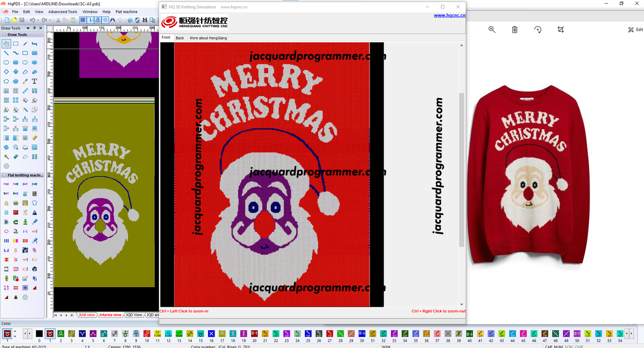Toggle the grid display toolbar button

pos(83,20)
